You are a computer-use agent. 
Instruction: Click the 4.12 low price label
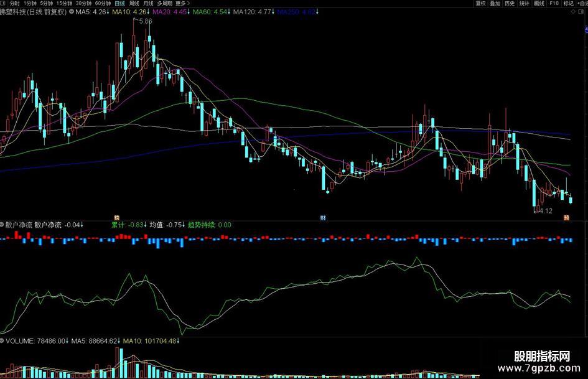(546, 211)
